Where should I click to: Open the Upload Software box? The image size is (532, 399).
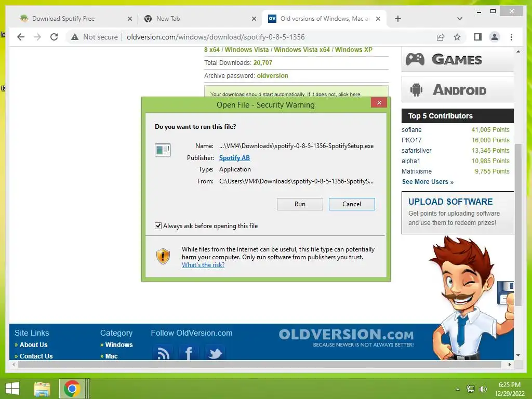click(x=457, y=212)
